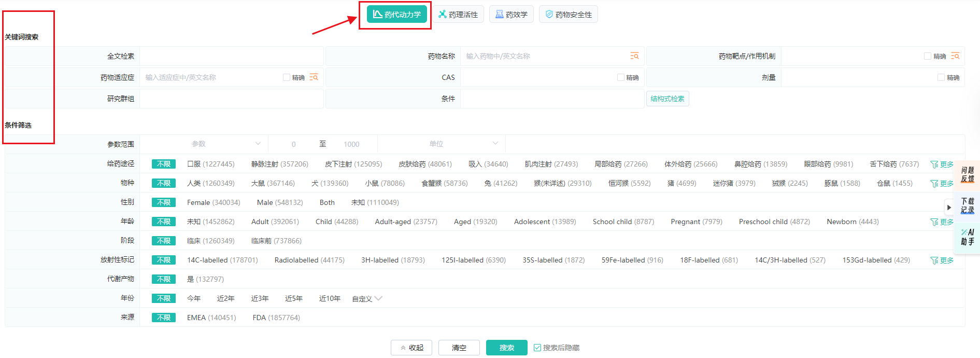
Task: Click the 条件 input field
Action: coord(552,99)
